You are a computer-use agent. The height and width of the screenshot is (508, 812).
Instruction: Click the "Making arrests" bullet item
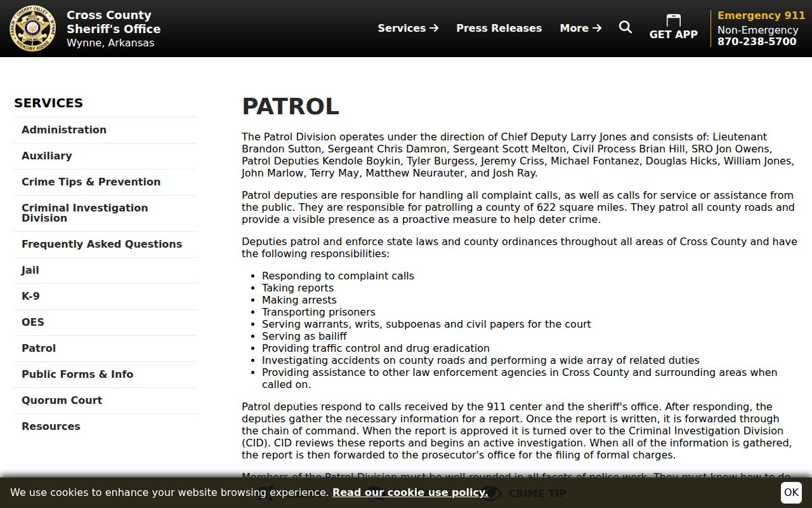(299, 300)
